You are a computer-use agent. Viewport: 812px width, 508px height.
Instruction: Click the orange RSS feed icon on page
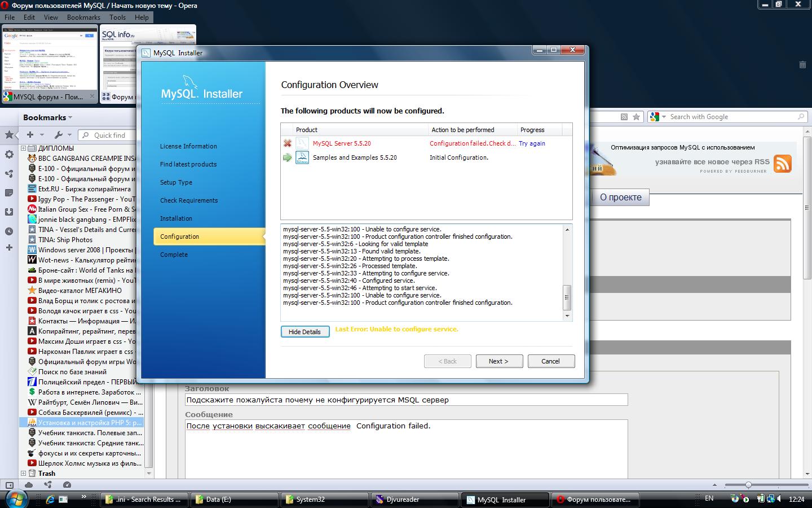tap(782, 164)
